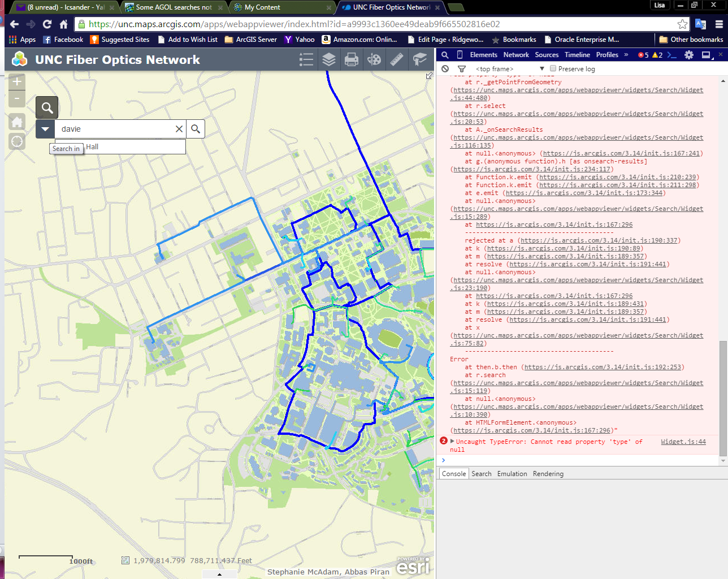Expand the Uncaught TypeError message triangle
Viewport: 728px width, 579px height.
452,442
